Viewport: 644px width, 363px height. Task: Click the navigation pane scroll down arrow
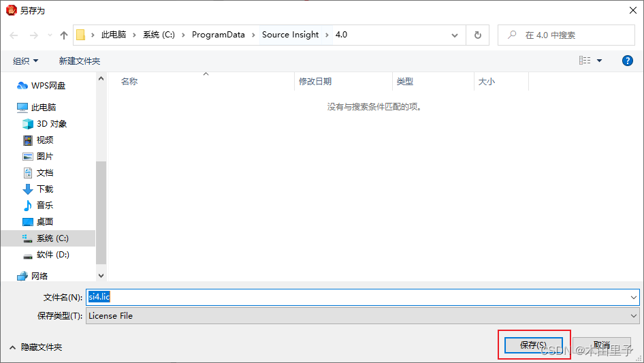(x=101, y=276)
